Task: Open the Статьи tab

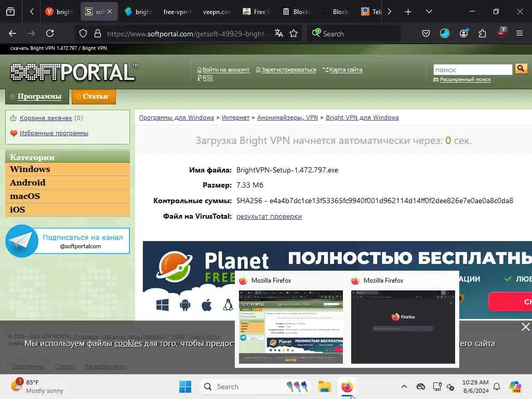Action: point(94,96)
